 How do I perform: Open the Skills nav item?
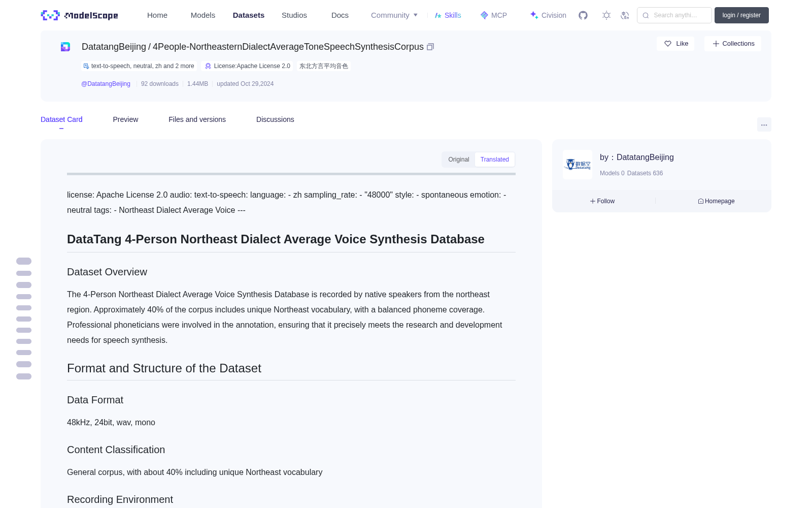[x=448, y=15]
